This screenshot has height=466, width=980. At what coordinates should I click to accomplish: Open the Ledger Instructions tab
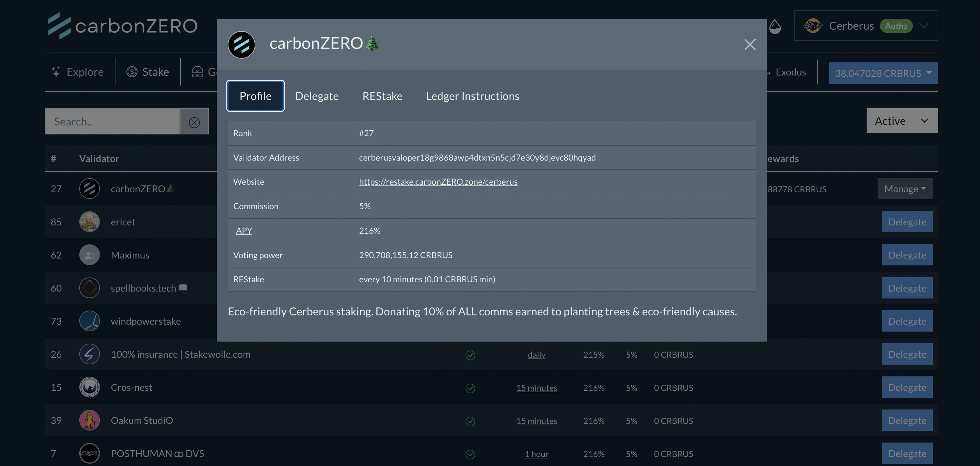[x=472, y=96]
